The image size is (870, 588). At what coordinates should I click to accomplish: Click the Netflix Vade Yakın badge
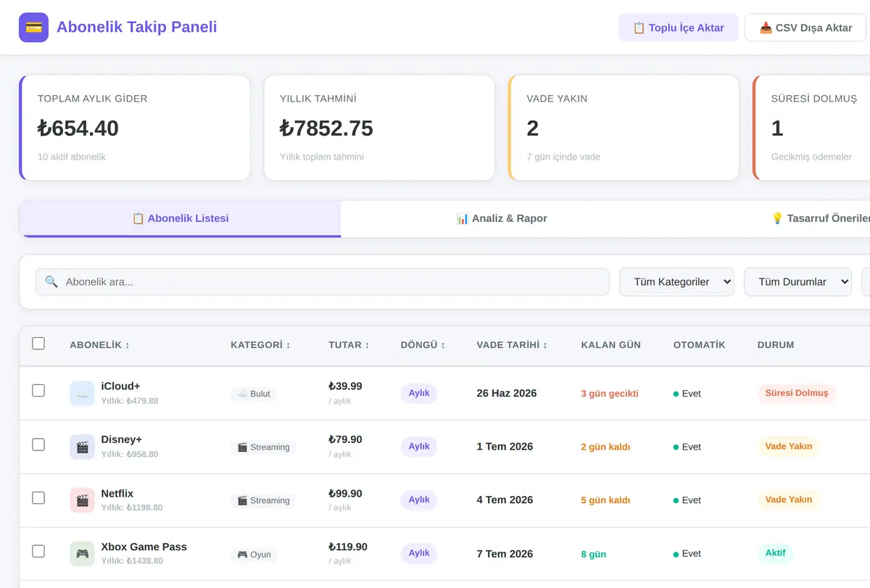(x=789, y=500)
